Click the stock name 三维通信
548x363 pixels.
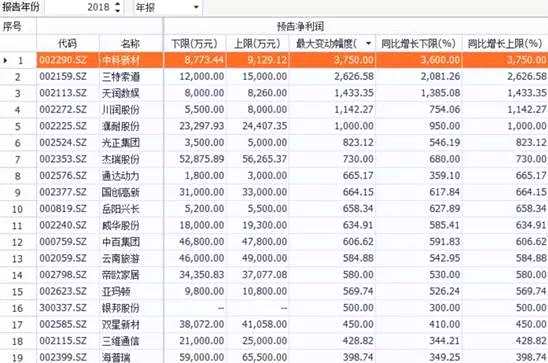click(x=121, y=341)
